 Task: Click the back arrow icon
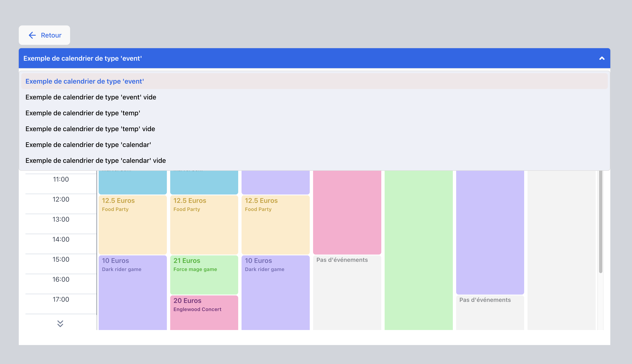click(x=32, y=35)
